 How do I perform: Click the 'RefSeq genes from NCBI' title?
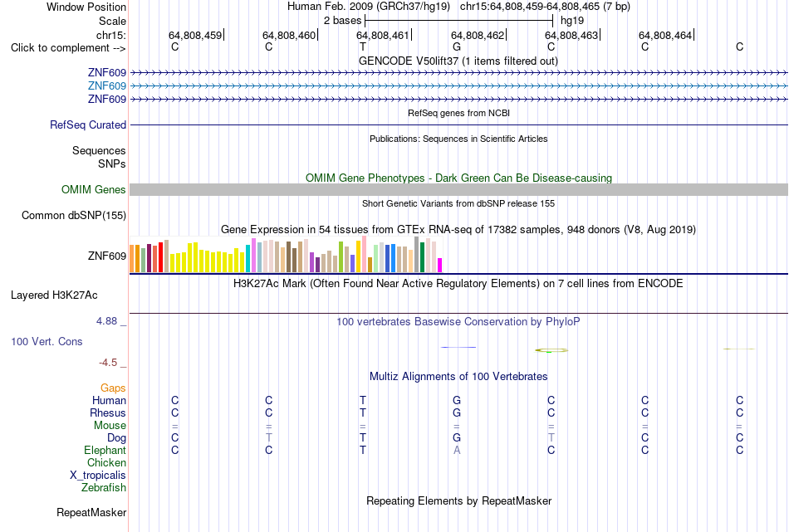point(458,113)
